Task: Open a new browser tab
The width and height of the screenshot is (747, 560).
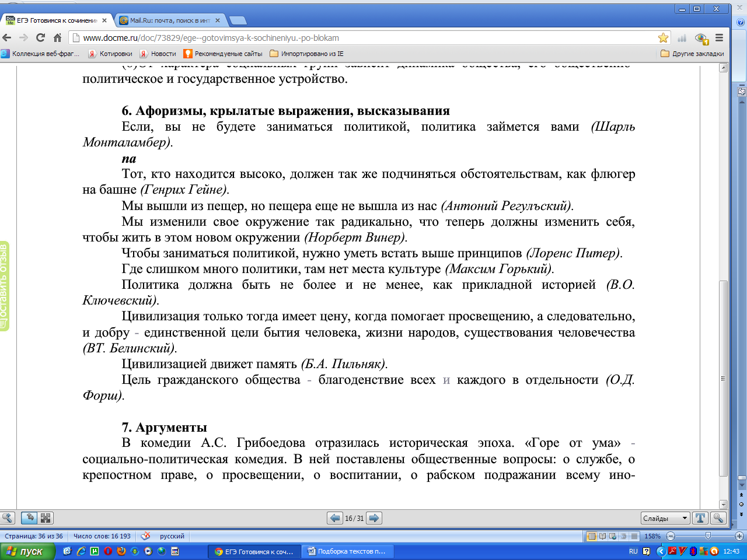Action: [238, 20]
